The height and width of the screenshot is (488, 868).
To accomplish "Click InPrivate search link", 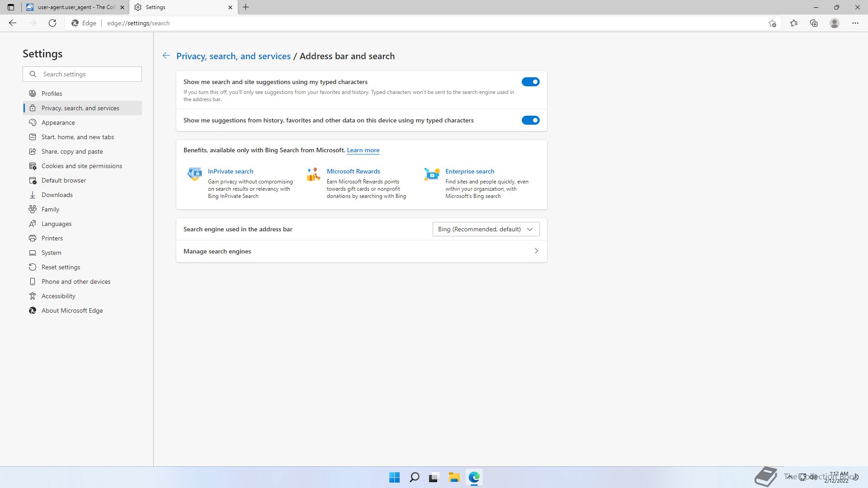I will tap(231, 171).
